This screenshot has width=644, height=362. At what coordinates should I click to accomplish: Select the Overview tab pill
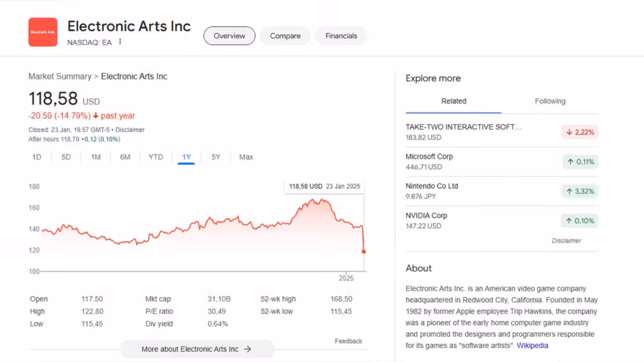pos(229,36)
